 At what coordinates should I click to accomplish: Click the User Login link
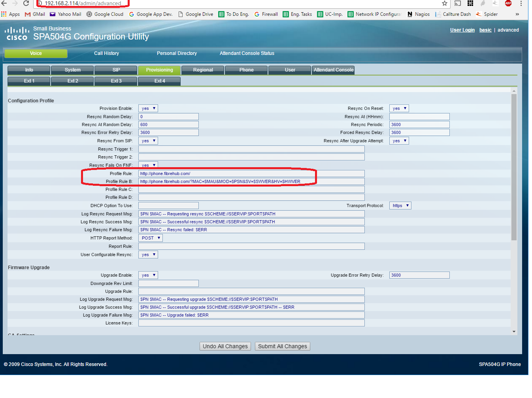pos(462,30)
